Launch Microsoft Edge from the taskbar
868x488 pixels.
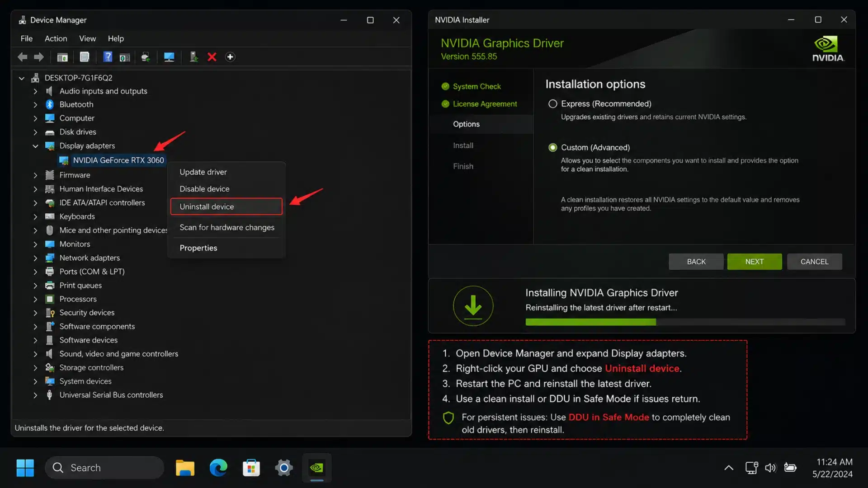coord(218,468)
